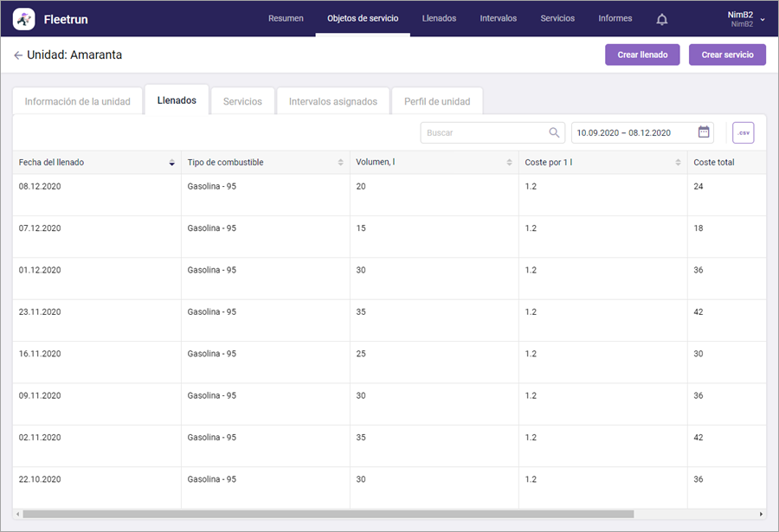Select the row dated 09.11.2020
The image size is (779, 532).
(389, 404)
